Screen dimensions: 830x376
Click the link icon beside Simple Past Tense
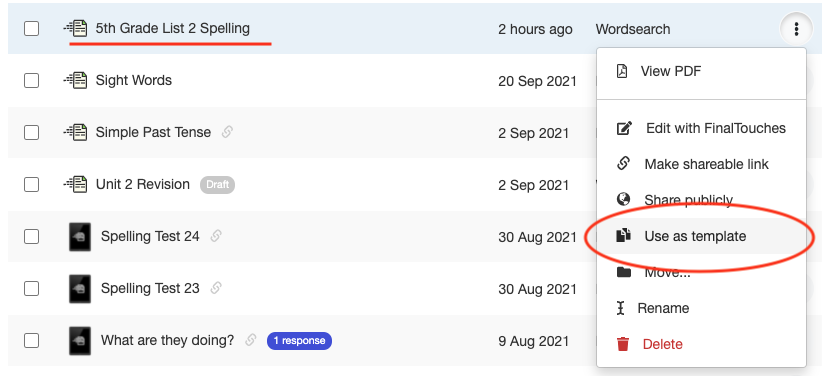tap(227, 132)
